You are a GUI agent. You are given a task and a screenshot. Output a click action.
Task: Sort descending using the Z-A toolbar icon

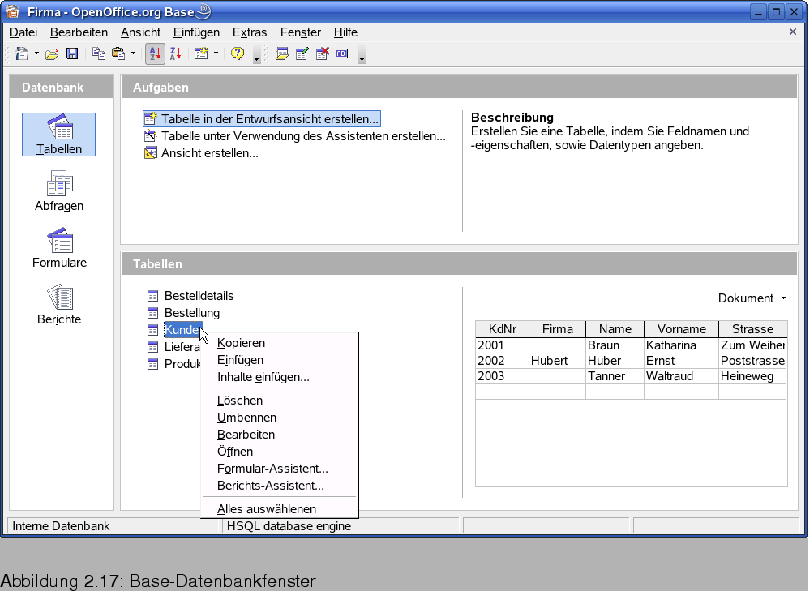coord(174,53)
